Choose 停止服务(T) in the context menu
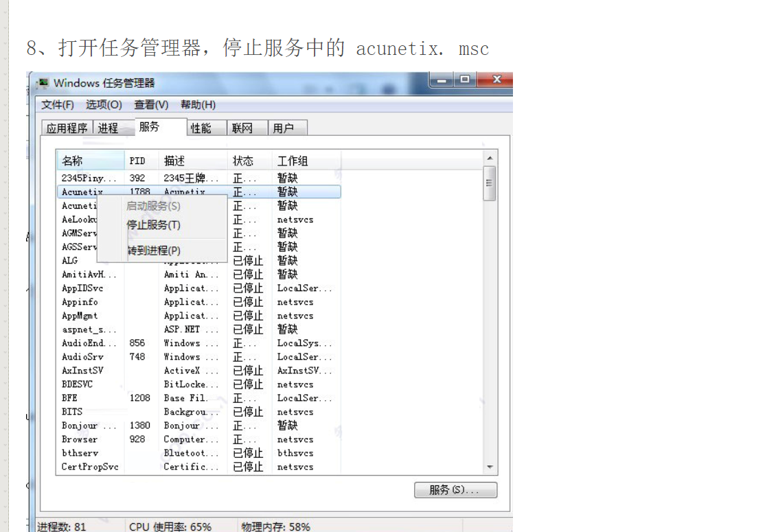The image size is (765, 532). (x=163, y=224)
